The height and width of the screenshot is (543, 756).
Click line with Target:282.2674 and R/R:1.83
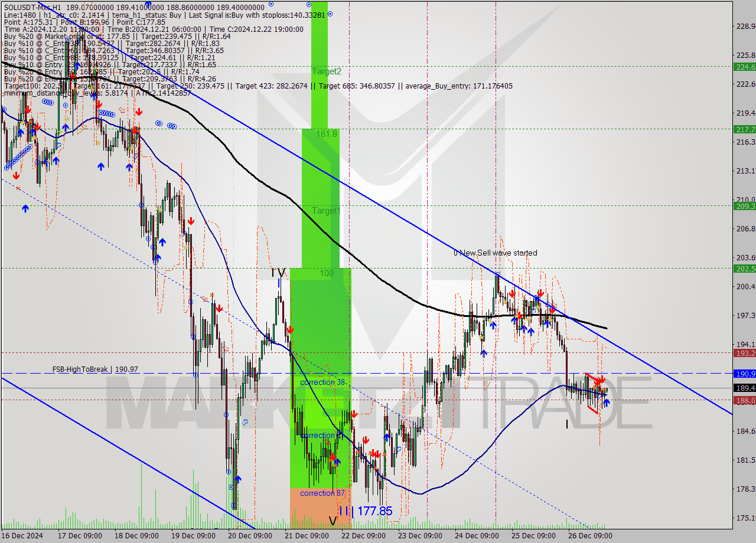[112, 43]
